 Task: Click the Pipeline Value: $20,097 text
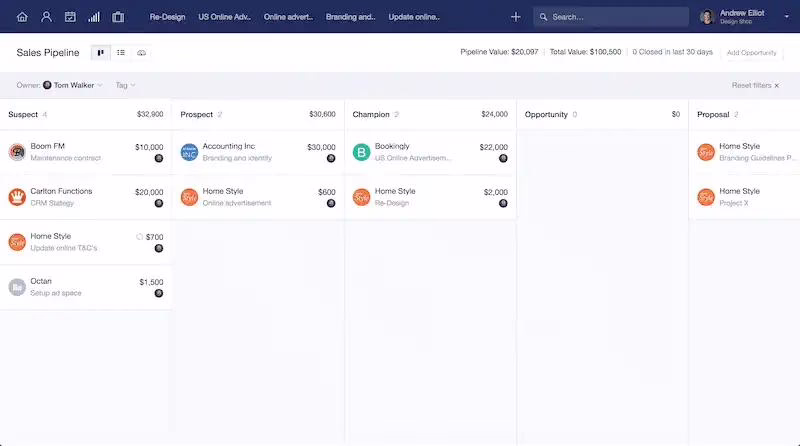click(499, 52)
